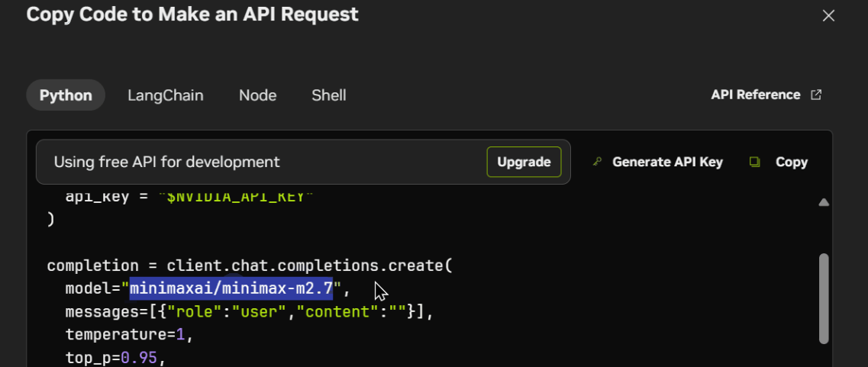
Task: Click the completion = client.chat.completions.create( line
Action: [x=250, y=266]
